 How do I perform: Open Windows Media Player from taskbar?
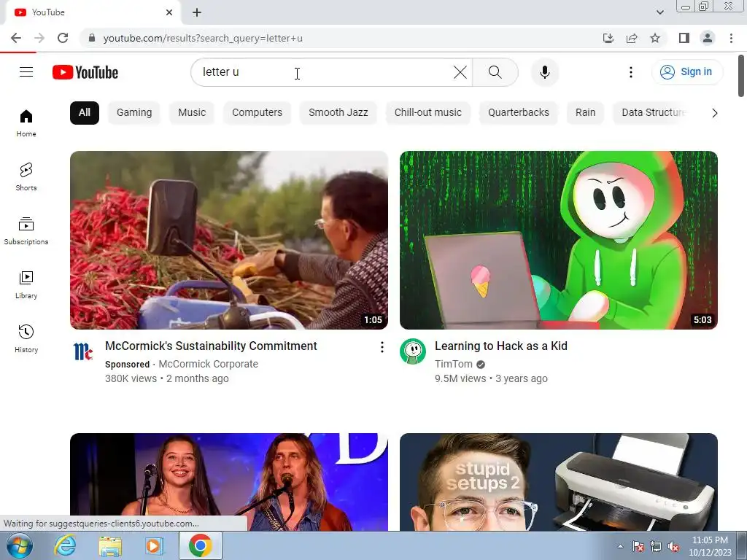point(153,545)
